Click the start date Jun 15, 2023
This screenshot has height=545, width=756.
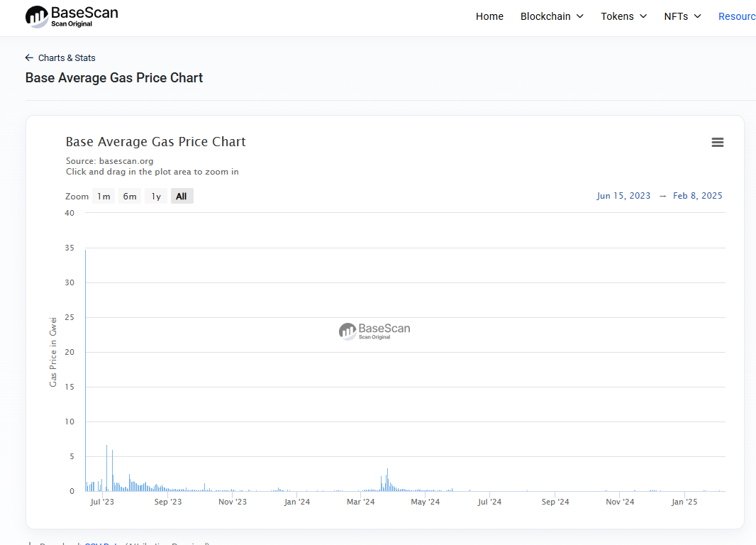(x=623, y=196)
